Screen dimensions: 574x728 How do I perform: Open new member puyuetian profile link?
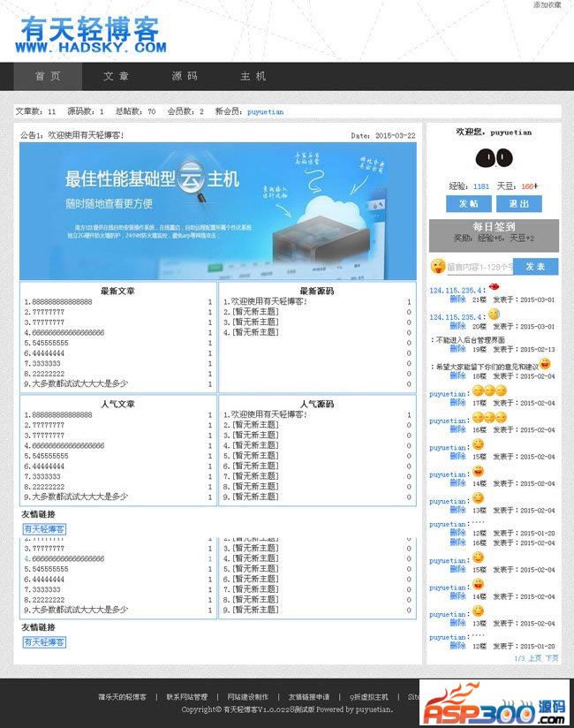[x=265, y=111]
